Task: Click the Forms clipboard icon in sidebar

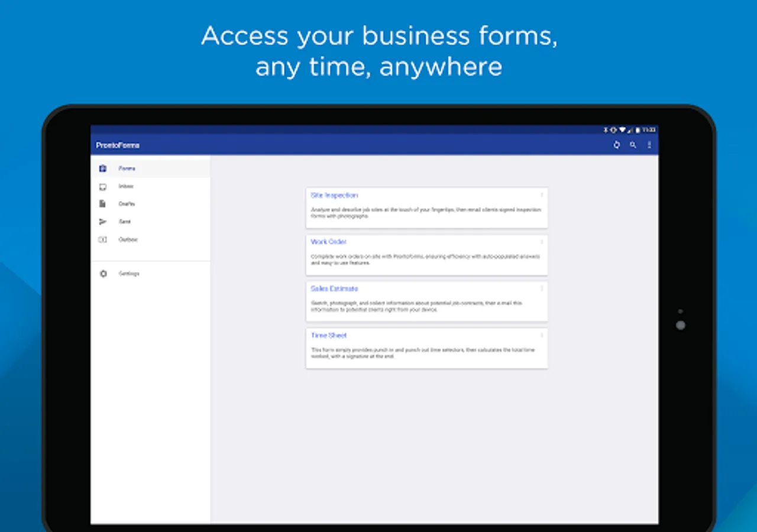Action: pos(103,168)
